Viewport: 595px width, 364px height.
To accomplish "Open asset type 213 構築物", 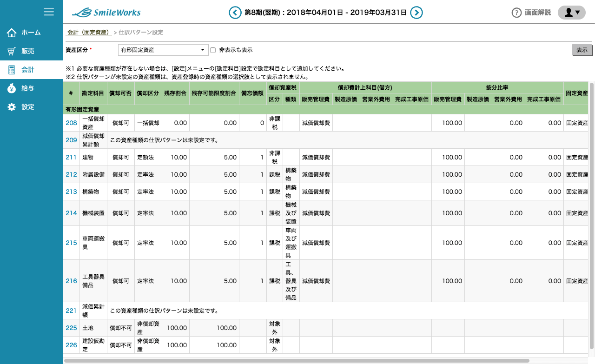I will pos(71,192).
